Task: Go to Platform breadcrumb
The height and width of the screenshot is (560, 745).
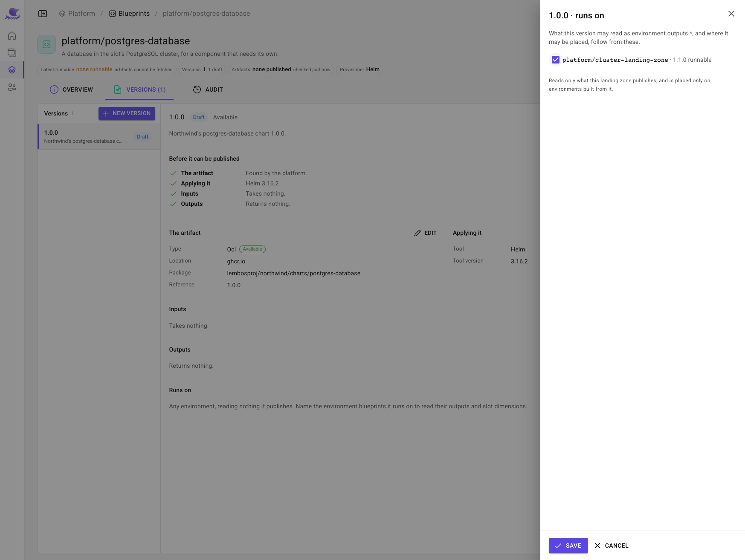Action: 77,14
